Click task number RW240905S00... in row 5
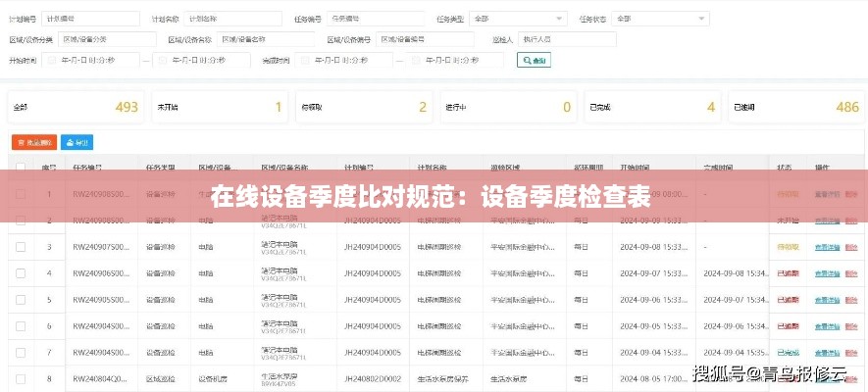The width and height of the screenshot is (868, 392). (x=101, y=300)
